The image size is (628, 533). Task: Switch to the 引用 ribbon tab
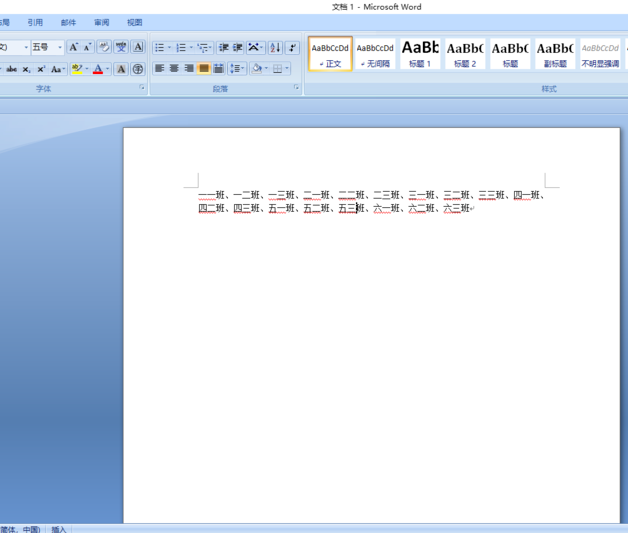point(35,22)
